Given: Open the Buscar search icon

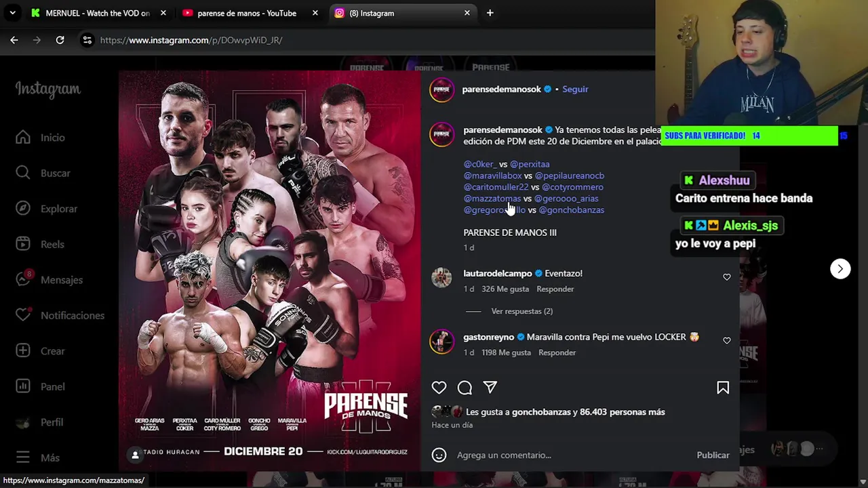Looking at the screenshot, I should 23,173.
